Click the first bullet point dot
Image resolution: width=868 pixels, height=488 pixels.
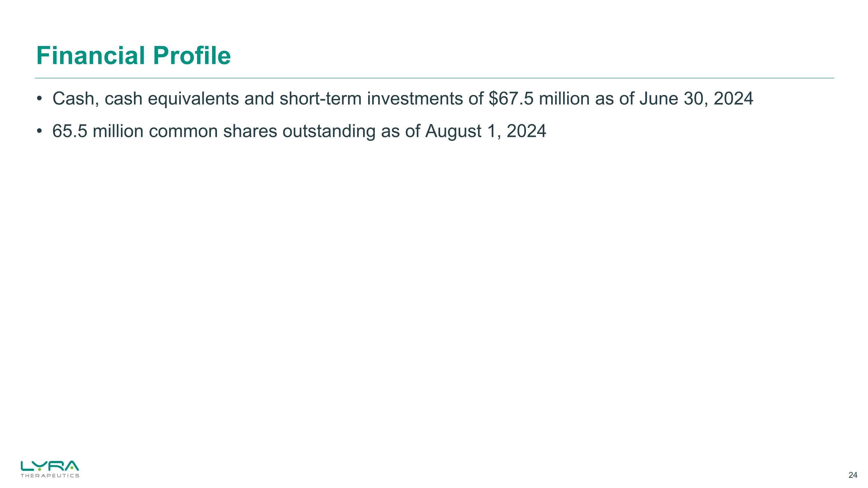[39, 99]
